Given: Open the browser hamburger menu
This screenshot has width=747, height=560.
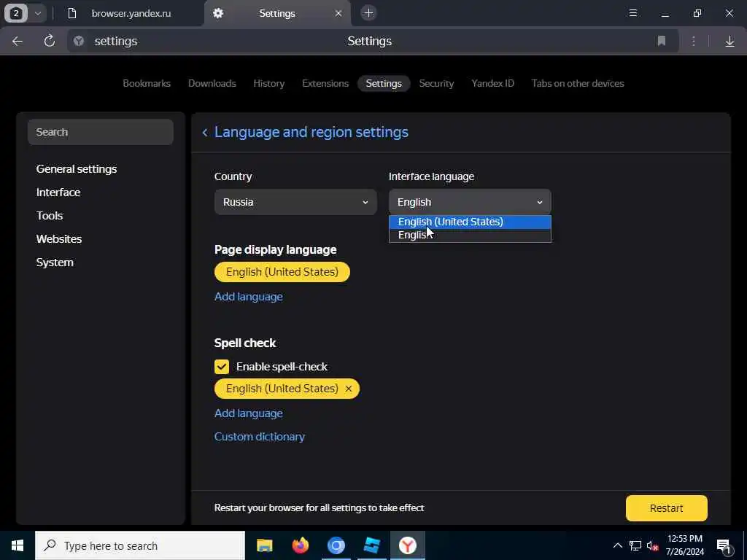Looking at the screenshot, I should [632, 13].
